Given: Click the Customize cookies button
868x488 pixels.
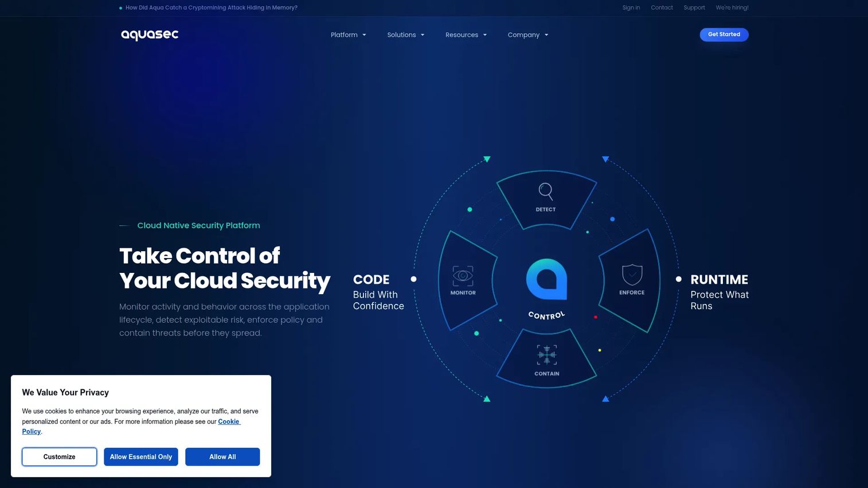Looking at the screenshot, I should point(60,457).
